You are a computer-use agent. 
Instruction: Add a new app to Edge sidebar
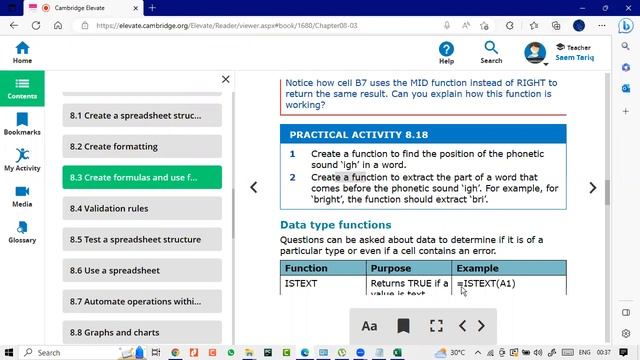tap(626, 111)
